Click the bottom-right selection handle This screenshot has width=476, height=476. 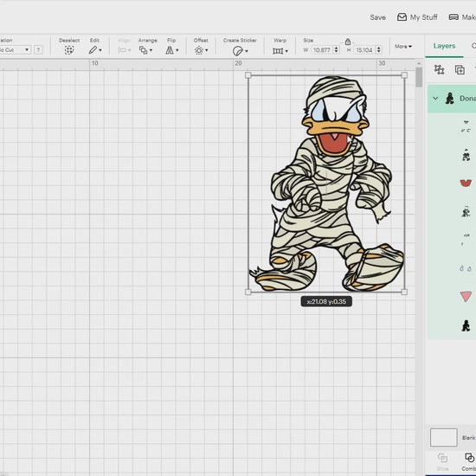tap(404, 292)
